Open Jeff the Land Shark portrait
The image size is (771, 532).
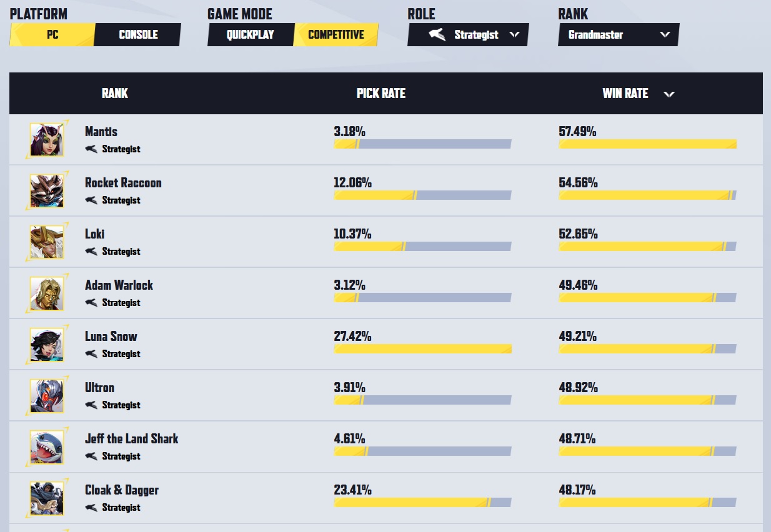[47, 447]
